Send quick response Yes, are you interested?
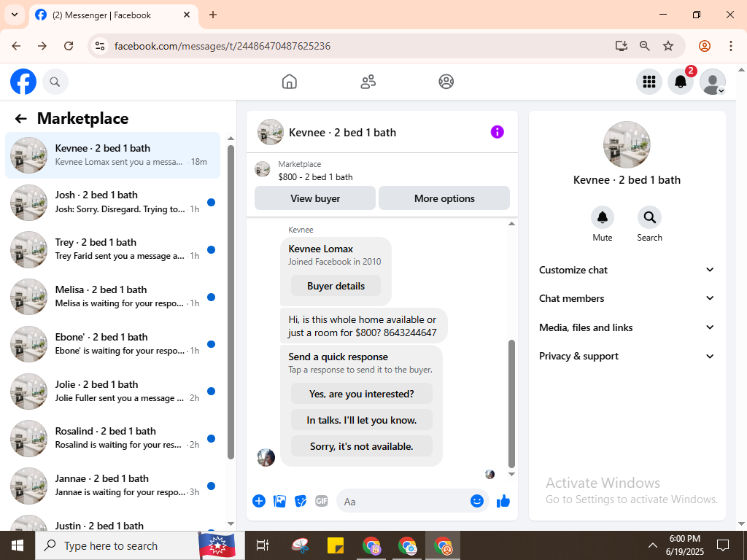Image resolution: width=747 pixels, height=560 pixels. (x=362, y=394)
